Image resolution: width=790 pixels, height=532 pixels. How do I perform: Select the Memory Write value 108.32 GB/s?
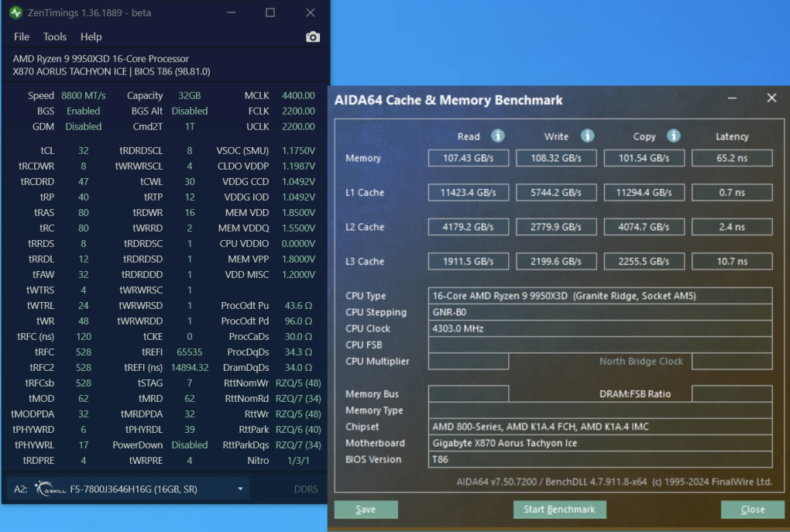coord(556,158)
